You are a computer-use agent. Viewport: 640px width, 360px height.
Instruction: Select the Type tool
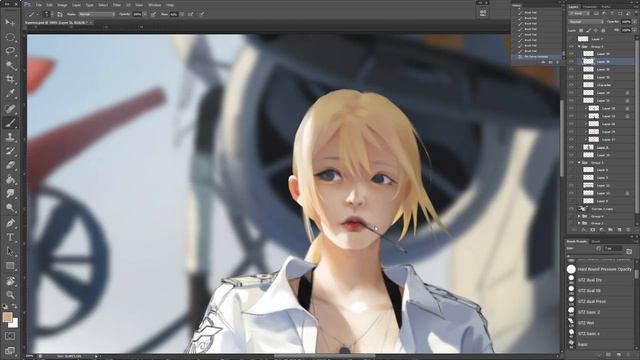point(10,237)
